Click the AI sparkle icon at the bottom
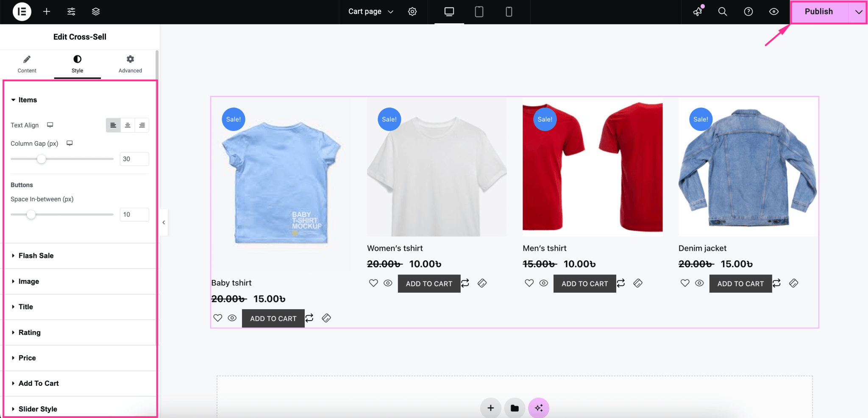Image resolution: width=868 pixels, height=418 pixels. [x=539, y=407]
